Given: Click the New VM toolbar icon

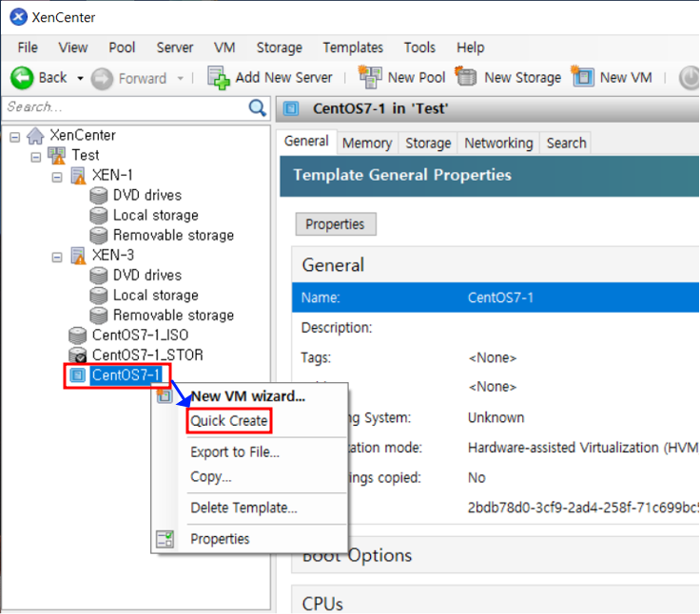Looking at the screenshot, I should tap(582, 76).
